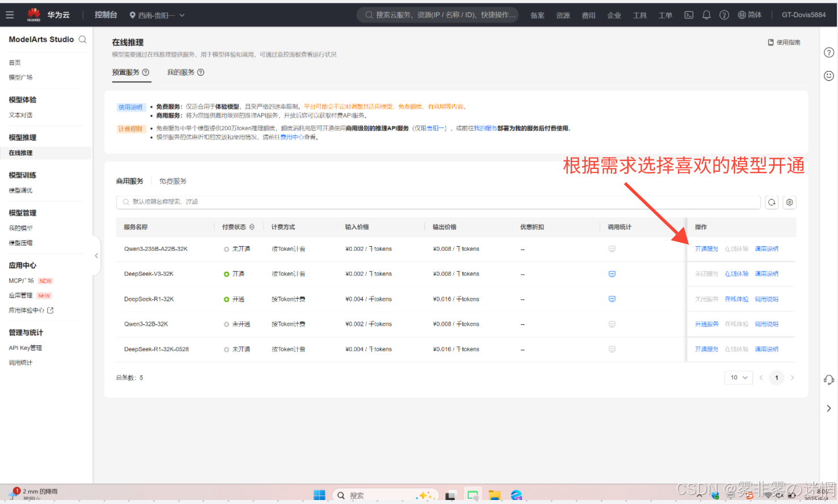Open the hamburger menu at top left
Image resolution: width=838 pixels, height=504 pixels.
[x=10, y=15]
